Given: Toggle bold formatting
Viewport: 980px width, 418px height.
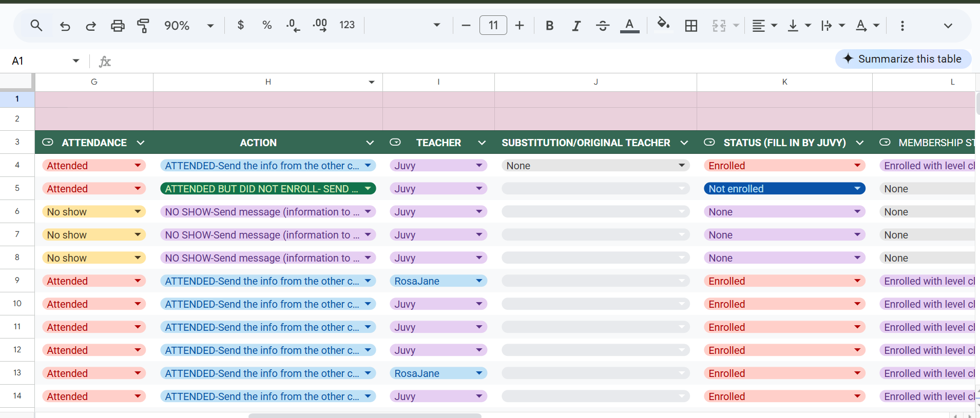Looking at the screenshot, I should pyautogui.click(x=549, y=26).
